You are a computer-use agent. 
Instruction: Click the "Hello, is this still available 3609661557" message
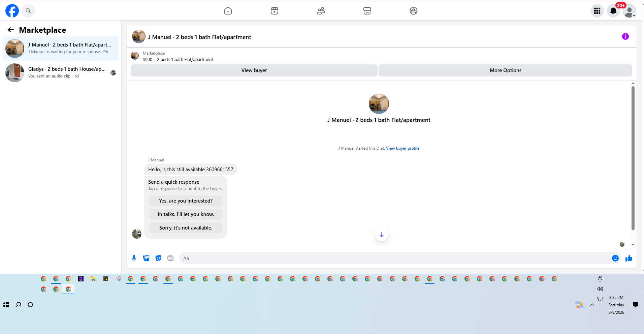coord(191,170)
